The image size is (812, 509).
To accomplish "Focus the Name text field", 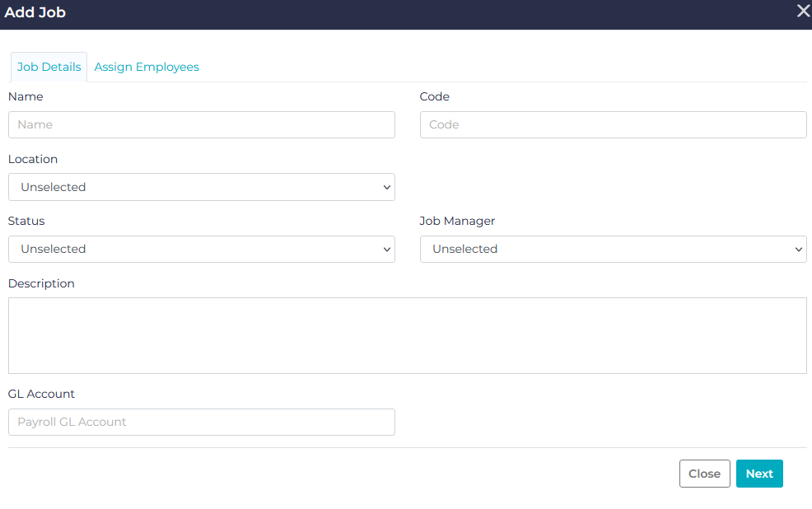I will tap(202, 124).
